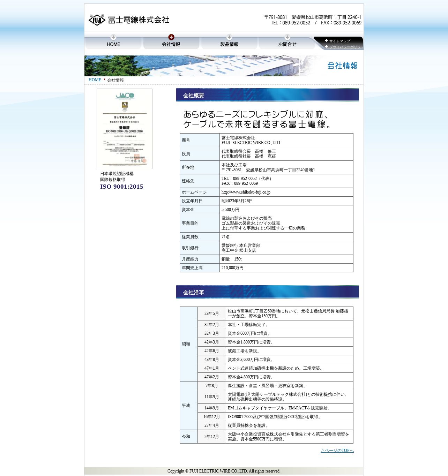Click the 昭和 era cell in history table
Image resolution: width=448 pixels, height=476 pixels.
[189, 344]
